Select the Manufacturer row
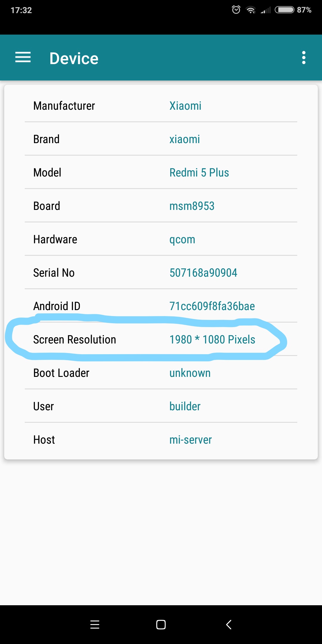The height and width of the screenshot is (644, 322). 161,106
